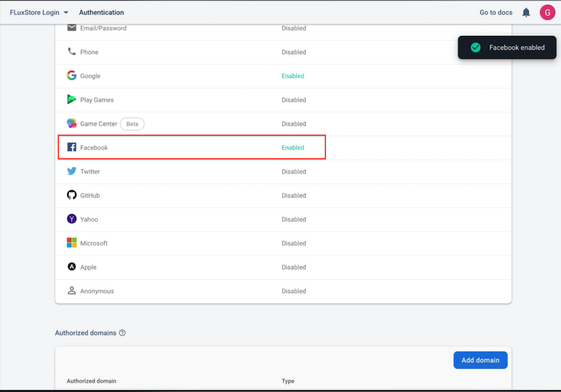Go to docs link

pyautogui.click(x=495, y=12)
